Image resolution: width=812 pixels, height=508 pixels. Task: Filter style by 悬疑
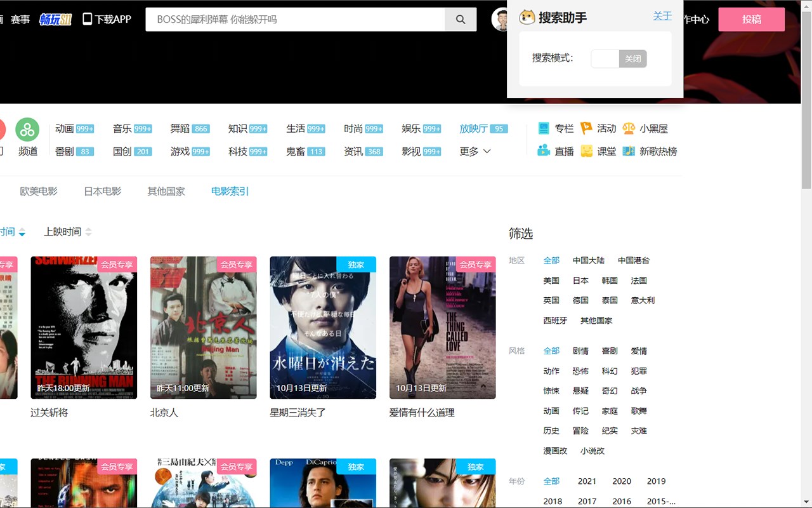[580, 391]
